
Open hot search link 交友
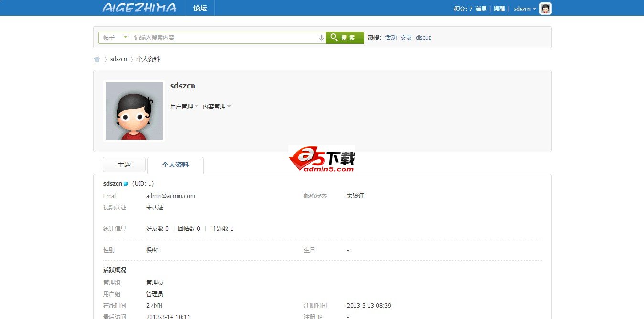406,38
